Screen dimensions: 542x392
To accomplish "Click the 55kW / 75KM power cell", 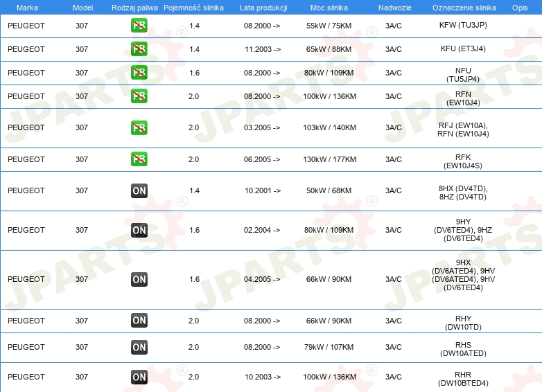I will [329, 26].
